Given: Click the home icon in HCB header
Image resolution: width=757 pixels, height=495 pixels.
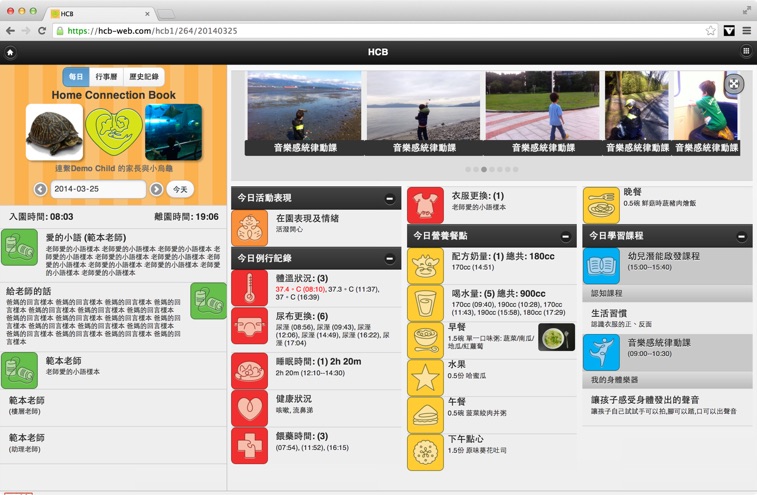Looking at the screenshot, I should (x=11, y=52).
